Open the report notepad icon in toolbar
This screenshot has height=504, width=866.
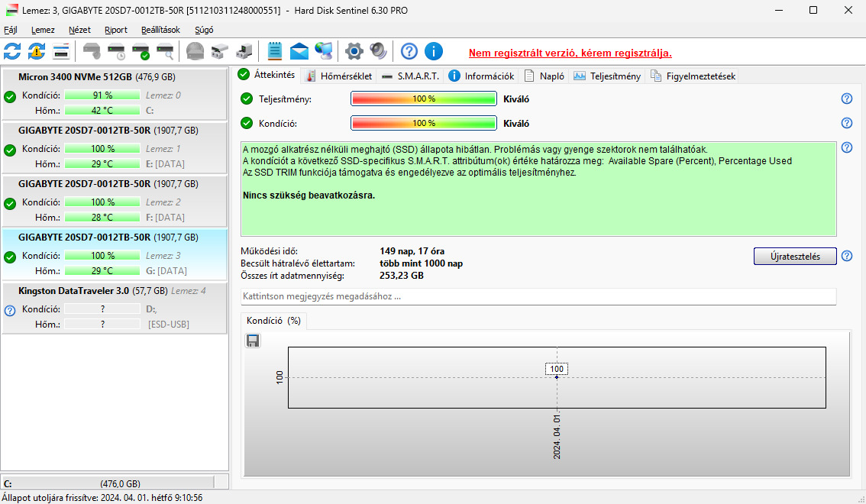tap(274, 51)
